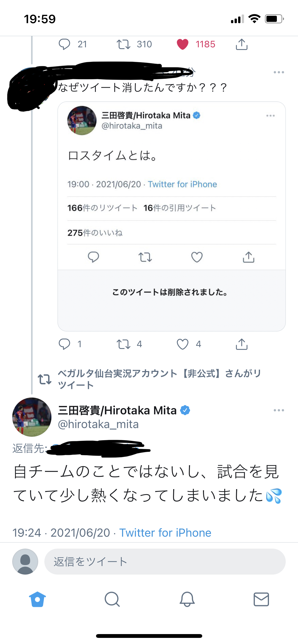298x644 pixels.
Task: Tap the blue Twitter for iPhone link
Action: (165, 533)
